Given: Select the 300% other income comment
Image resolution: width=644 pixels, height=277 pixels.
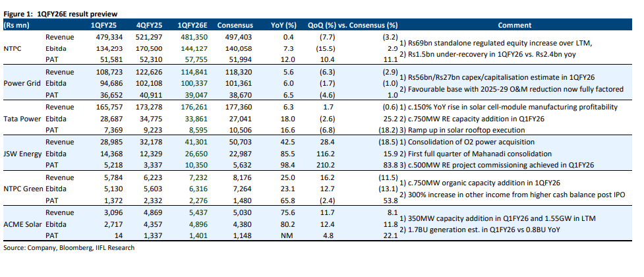Looking at the screenshot, I should pyautogui.click(x=512, y=195).
